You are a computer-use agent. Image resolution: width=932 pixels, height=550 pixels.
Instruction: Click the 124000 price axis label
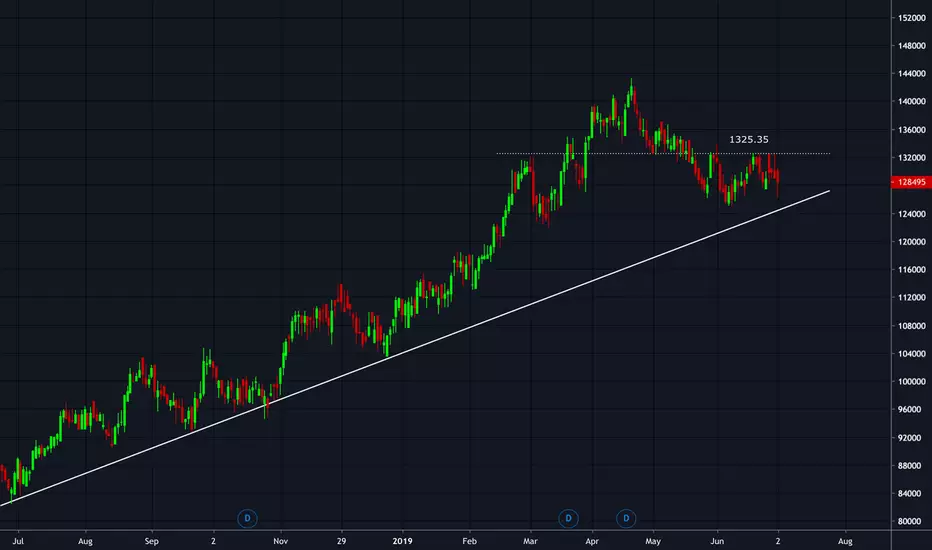pos(912,213)
